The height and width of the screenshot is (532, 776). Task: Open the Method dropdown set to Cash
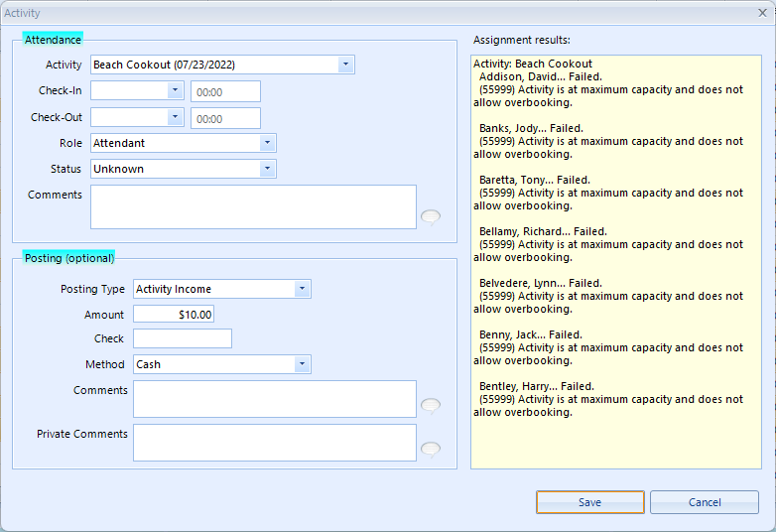point(302,364)
